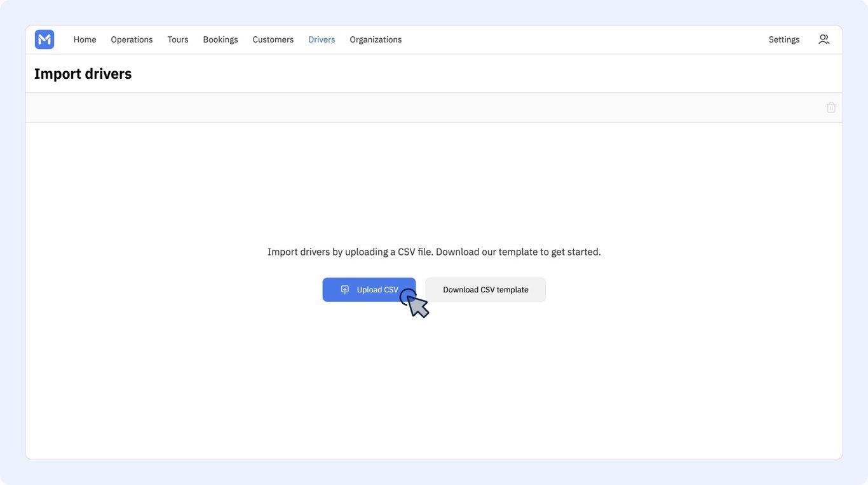
Task: Open the user profile icon
Action: 824,39
